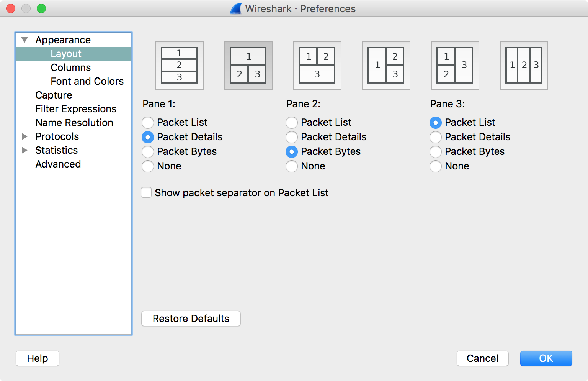Set Pane 3 to None

tap(436, 166)
